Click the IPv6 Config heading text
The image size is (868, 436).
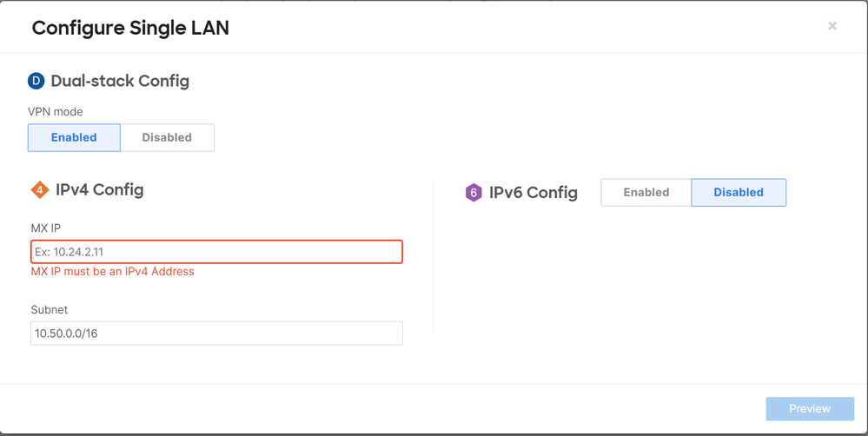coord(533,193)
